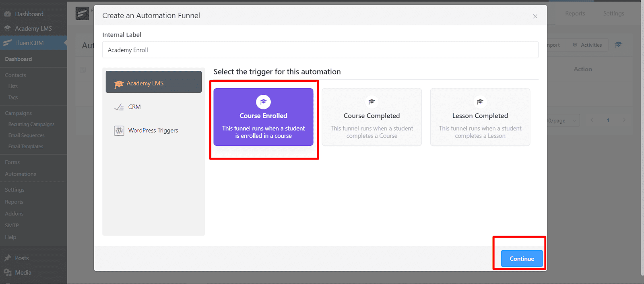Click the CRM checklist icon
Image resolution: width=644 pixels, height=284 pixels.
point(119,107)
